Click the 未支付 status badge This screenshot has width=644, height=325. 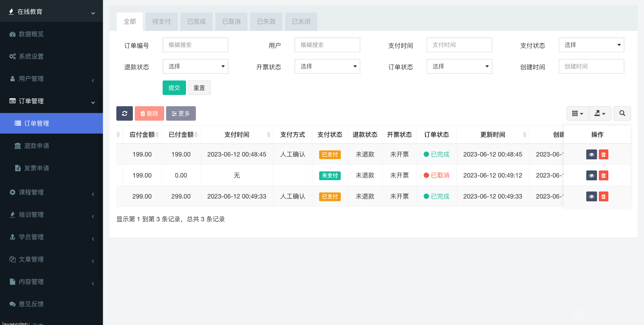tap(330, 176)
